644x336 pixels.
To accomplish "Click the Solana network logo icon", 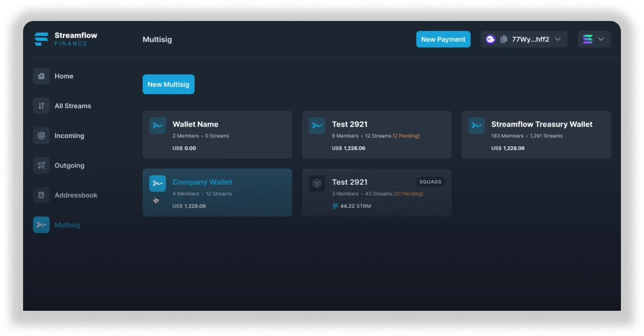I will (588, 39).
